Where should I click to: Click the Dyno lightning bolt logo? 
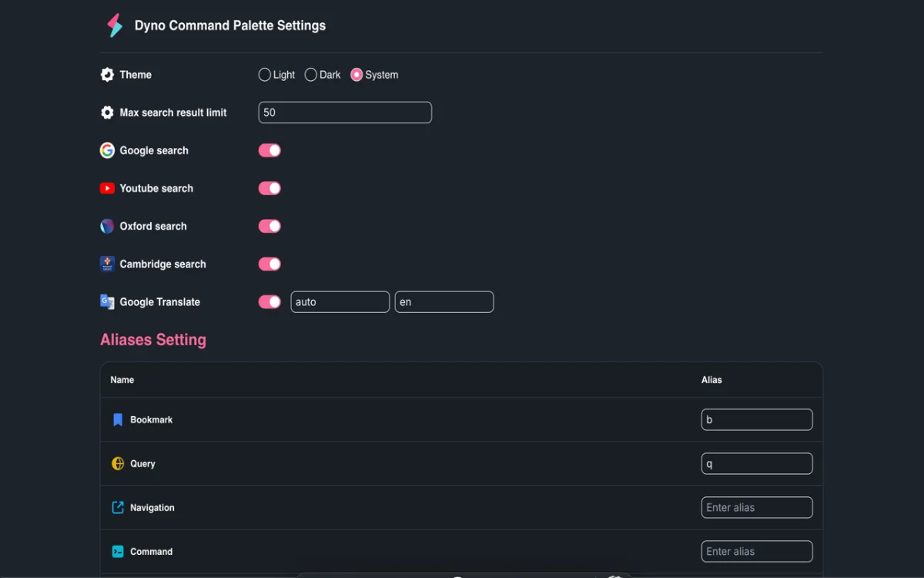click(114, 25)
